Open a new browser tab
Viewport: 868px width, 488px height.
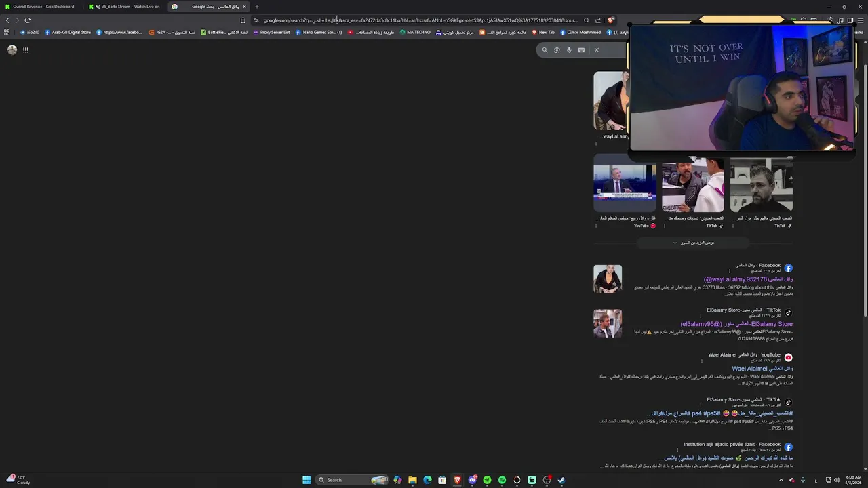[x=257, y=7]
